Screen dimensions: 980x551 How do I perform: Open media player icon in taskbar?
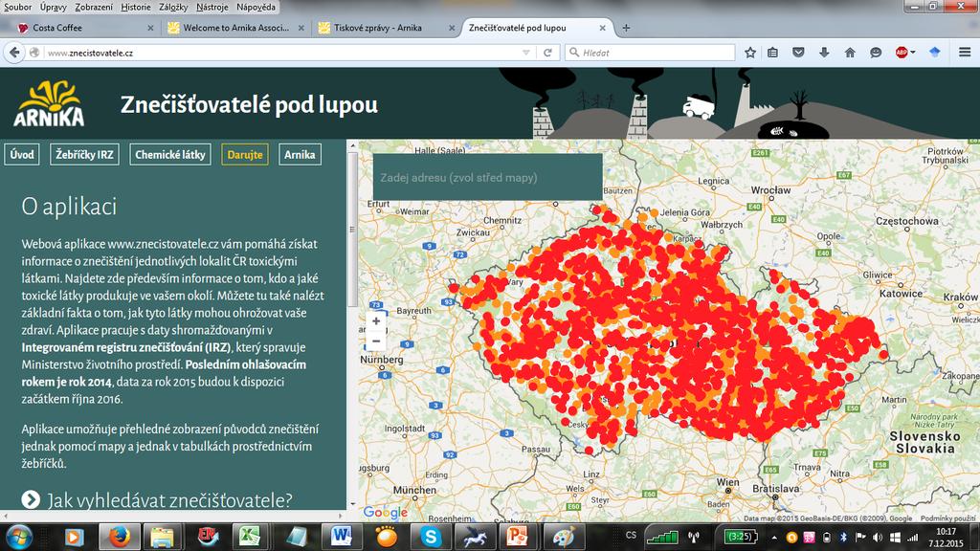click(75, 537)
